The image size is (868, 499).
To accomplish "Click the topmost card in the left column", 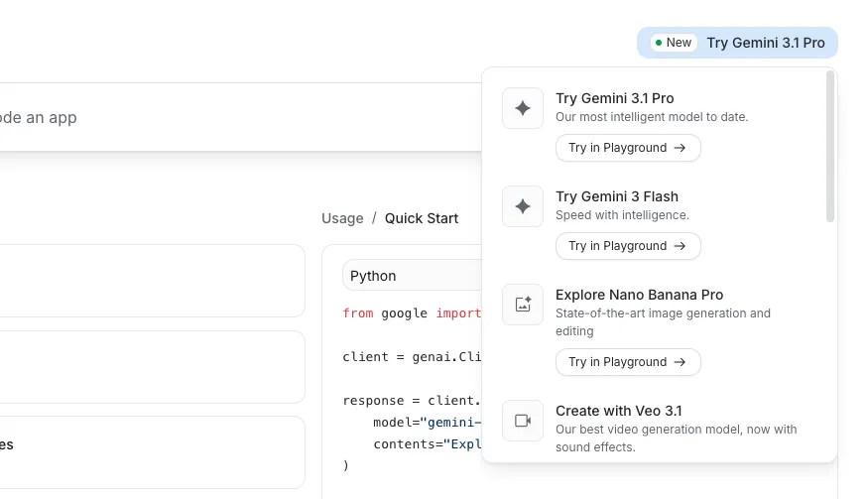I will coord(149,281).
